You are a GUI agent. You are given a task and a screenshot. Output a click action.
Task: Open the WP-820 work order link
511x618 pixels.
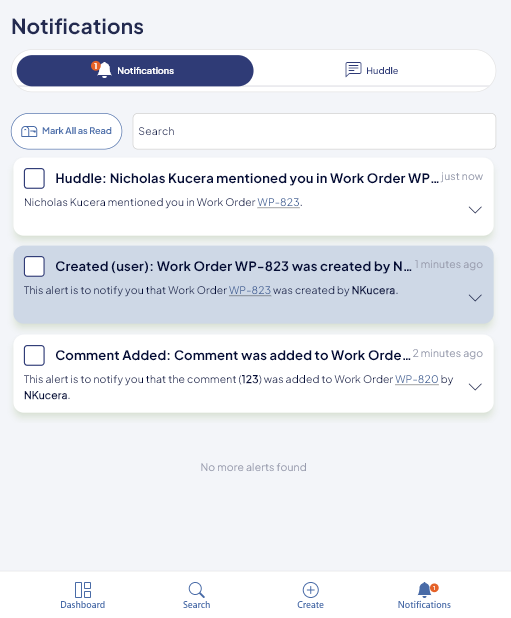tap(416, 379)
